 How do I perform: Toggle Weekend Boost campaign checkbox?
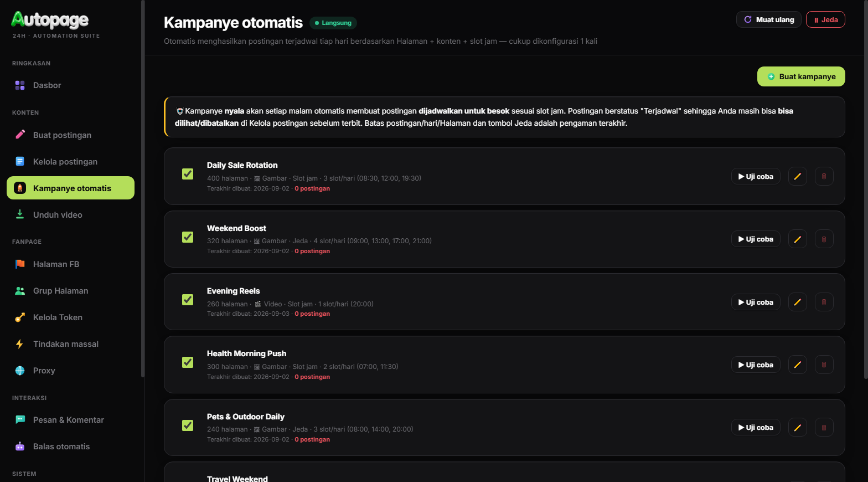click(x=188, y=237)
